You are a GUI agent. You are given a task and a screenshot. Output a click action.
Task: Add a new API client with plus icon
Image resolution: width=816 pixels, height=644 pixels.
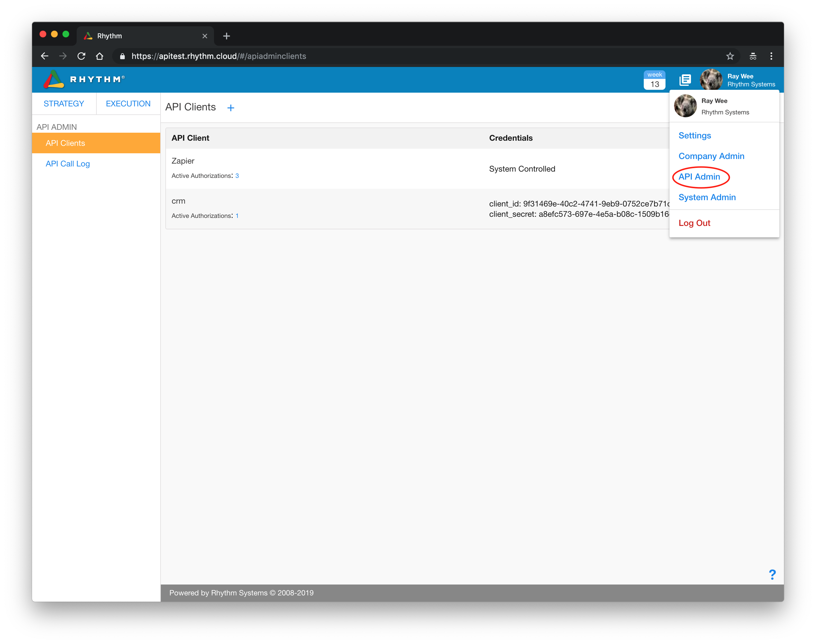pos(231,108)
